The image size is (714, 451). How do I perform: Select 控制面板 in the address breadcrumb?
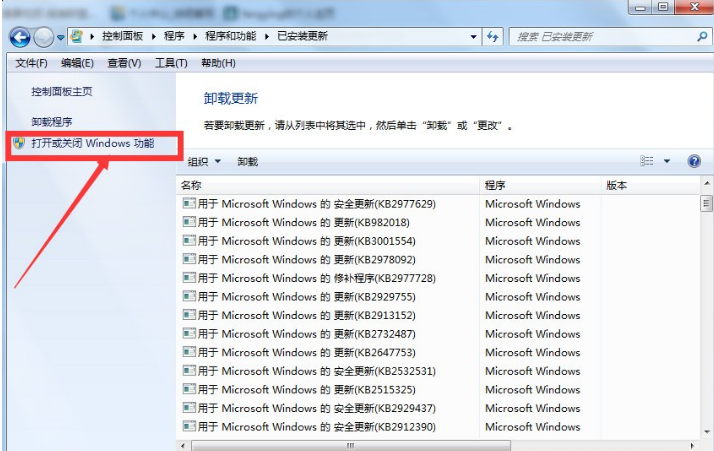click(122, 36)
